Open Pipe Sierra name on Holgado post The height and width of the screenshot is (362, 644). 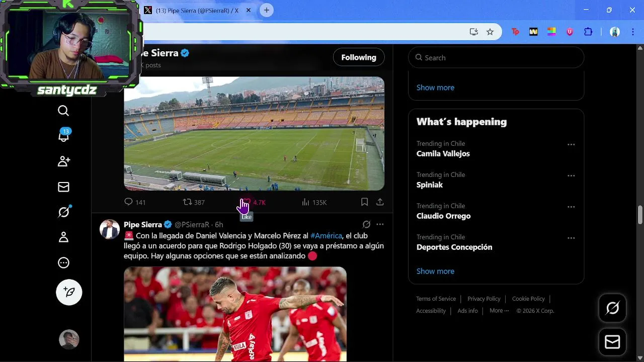coord(143,224)
